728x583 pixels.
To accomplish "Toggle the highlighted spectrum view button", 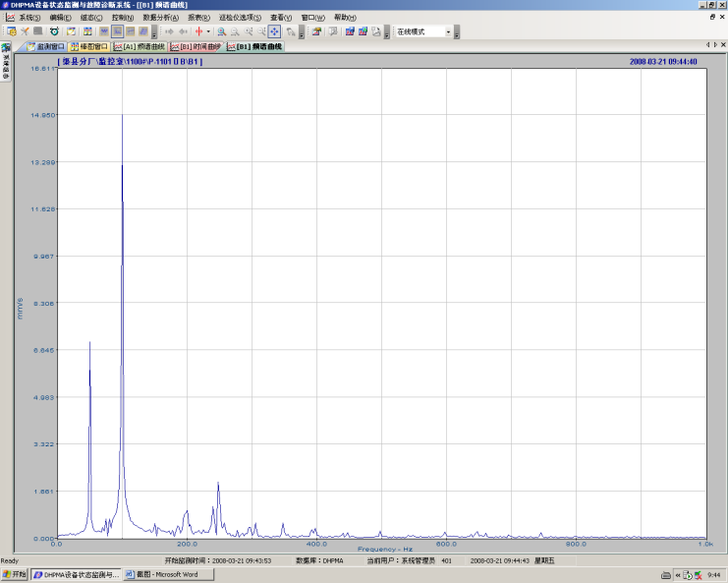I will click(117, 31).
